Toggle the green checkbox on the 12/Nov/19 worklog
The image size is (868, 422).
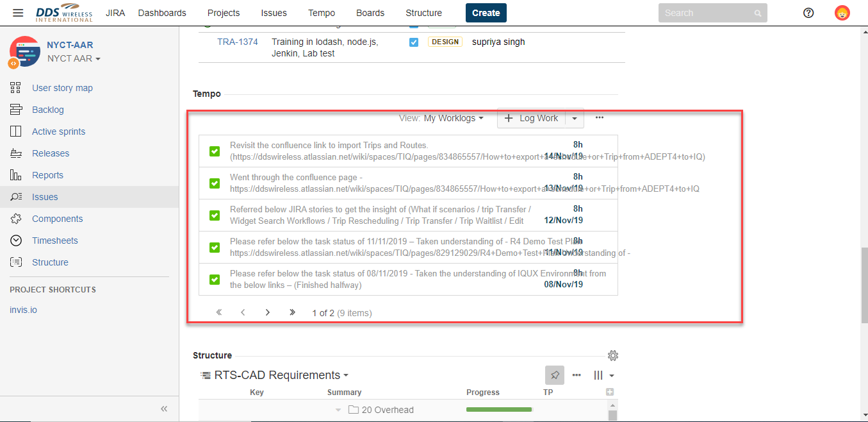pos(214,215)
